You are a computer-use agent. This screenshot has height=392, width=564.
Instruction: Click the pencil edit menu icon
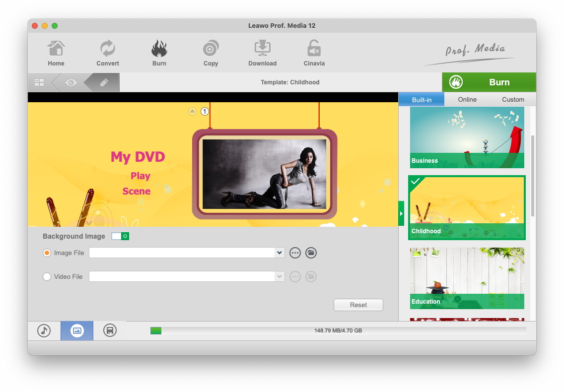point(104,82)
